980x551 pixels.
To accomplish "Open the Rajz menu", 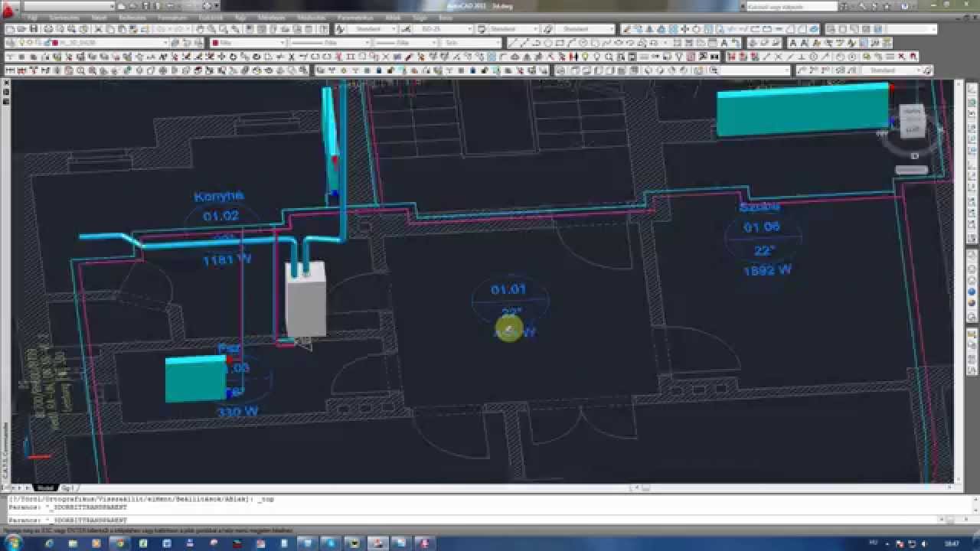I will click(240, 17).
